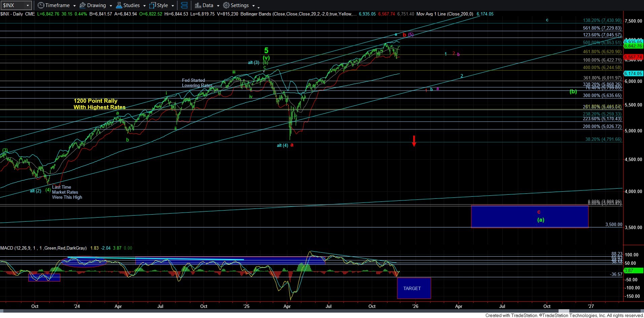Click the Style overlapping squares icon
The height and width of the screenshot is (318, 644).
(x=152, y=5)
